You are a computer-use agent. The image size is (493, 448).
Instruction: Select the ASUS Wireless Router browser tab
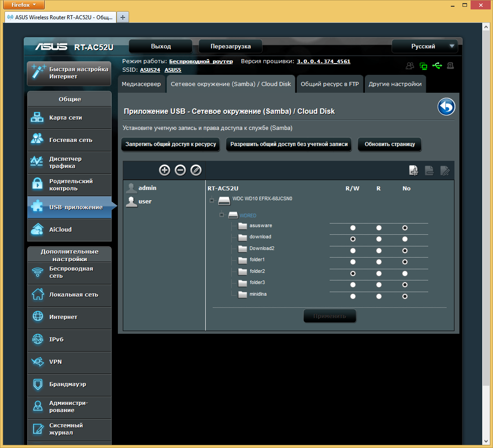coord(61,17)
